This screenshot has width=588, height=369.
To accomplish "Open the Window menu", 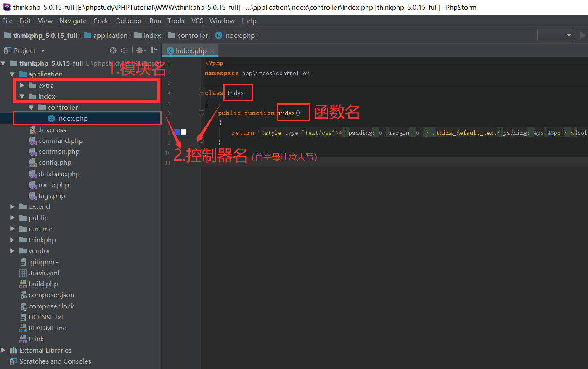I will [x=222, y=21].
